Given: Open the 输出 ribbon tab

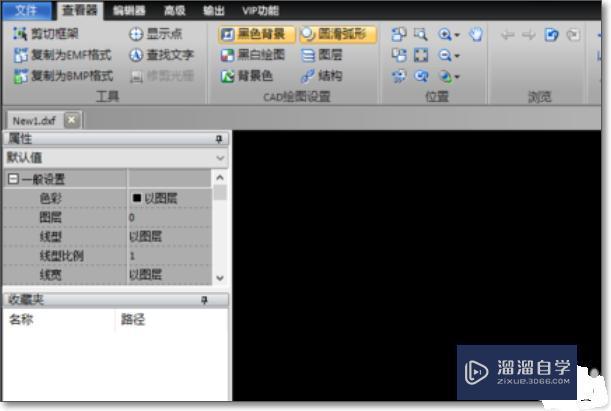Looking at the screenshot, I should (214, 11).
